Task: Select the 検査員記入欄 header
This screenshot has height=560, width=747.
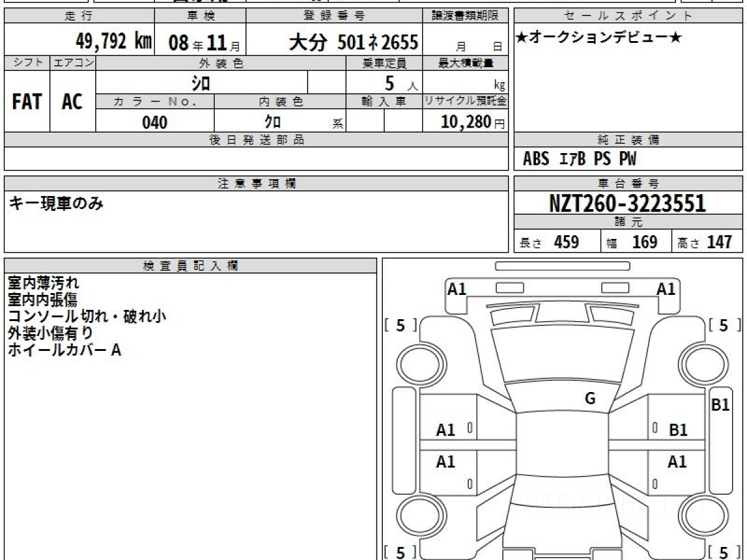Action: tap(190, 266)
